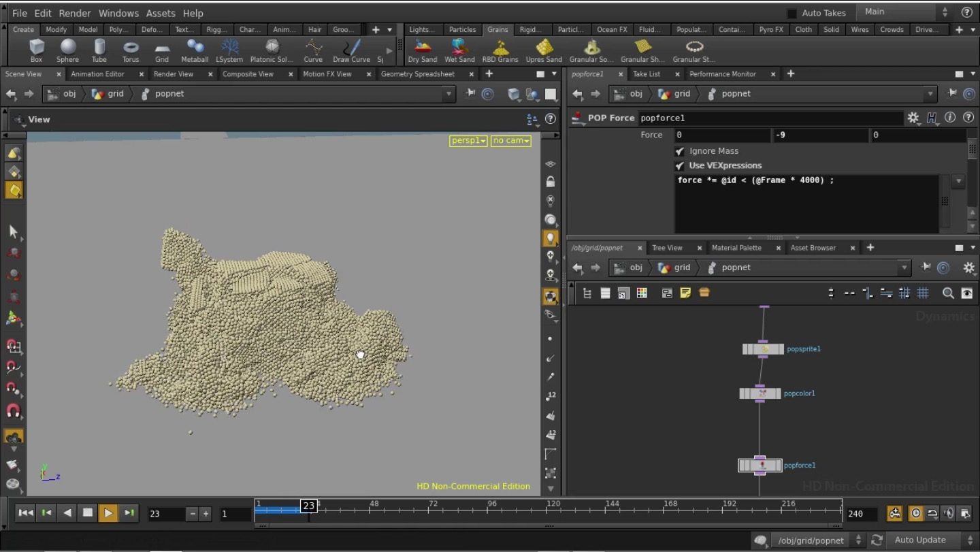Switch to the Geometry Spreadsheet tab
980x552 pixels.
tap(418, 74)
